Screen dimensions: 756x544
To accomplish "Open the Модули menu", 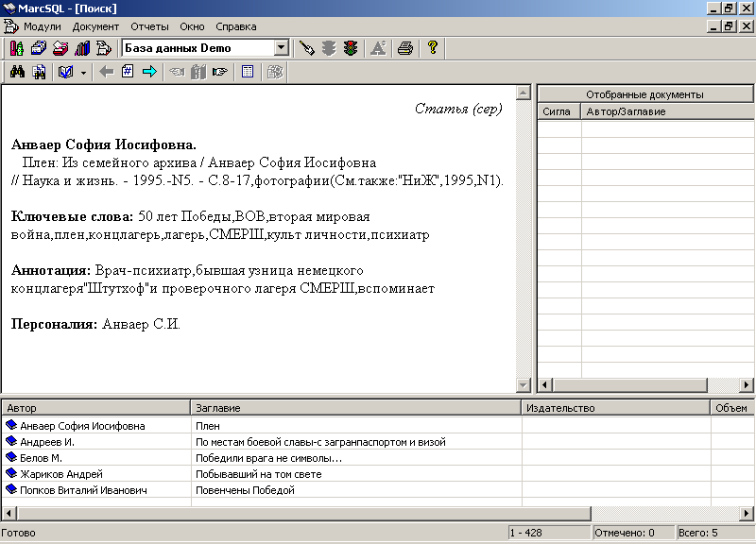I will pos(43,27).
